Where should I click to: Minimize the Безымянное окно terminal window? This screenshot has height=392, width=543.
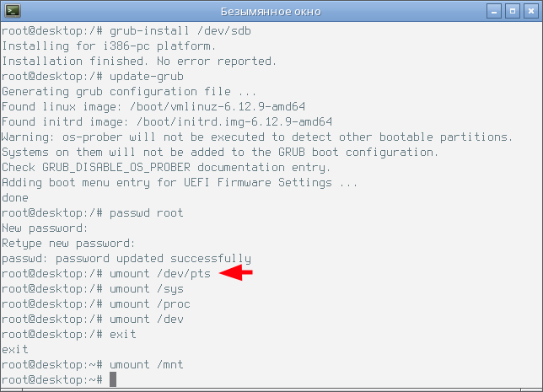[x=494, y=12]
